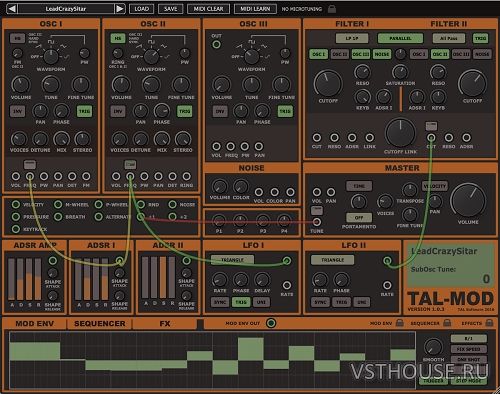Click the OSC III FREQ input jack

click(x=230, y=146)
